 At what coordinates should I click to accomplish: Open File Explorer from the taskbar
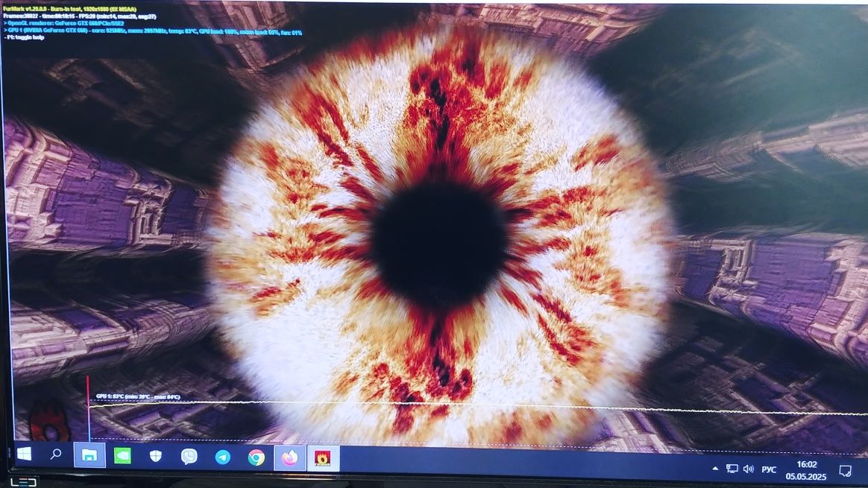pyautogui.click(x=89, y=455)
